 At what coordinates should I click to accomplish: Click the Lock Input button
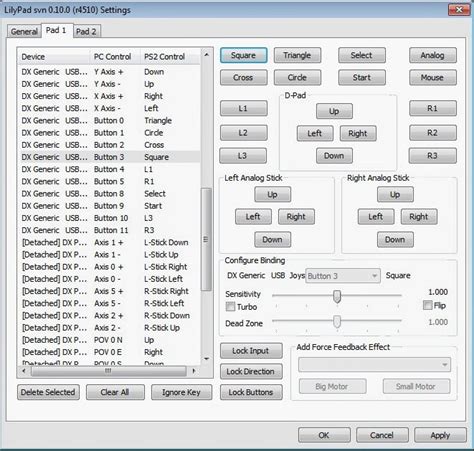click(251, 351)
